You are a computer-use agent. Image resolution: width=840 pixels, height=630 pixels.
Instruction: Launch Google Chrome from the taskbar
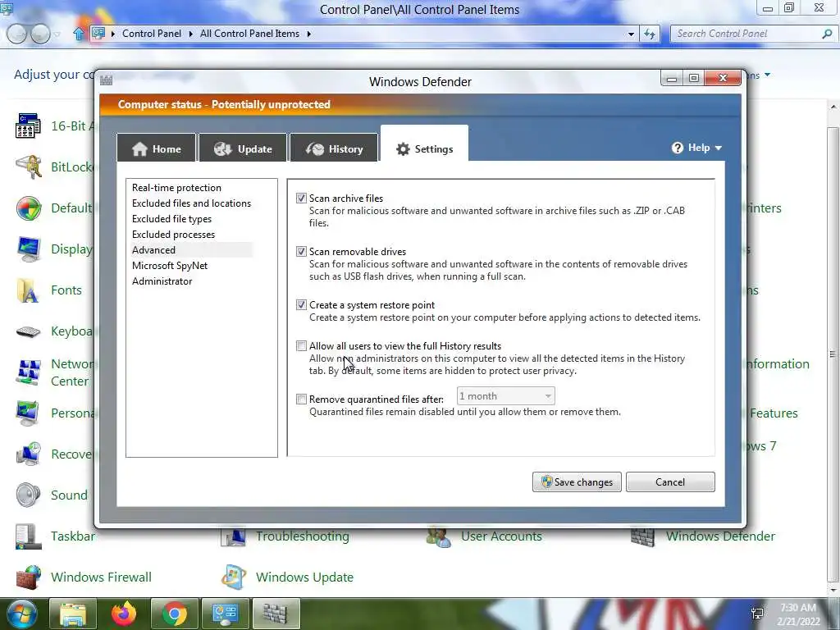click(x=175, y=614)
